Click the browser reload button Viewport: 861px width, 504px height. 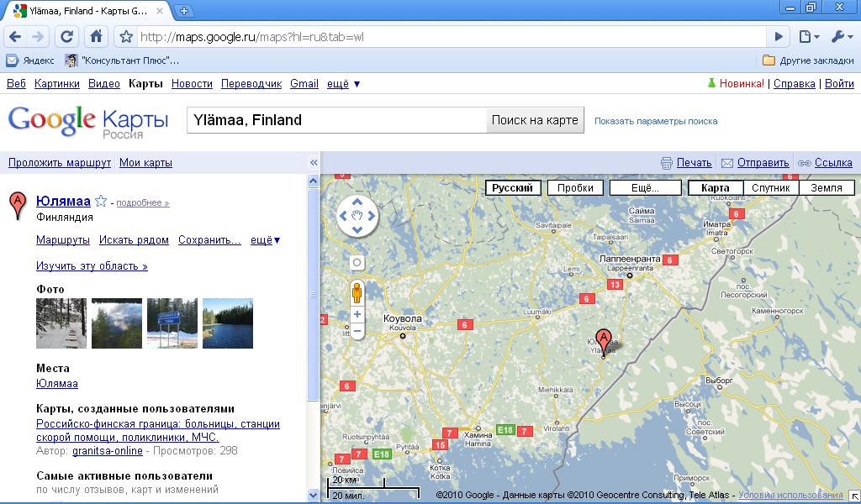(x=67, y=36)
